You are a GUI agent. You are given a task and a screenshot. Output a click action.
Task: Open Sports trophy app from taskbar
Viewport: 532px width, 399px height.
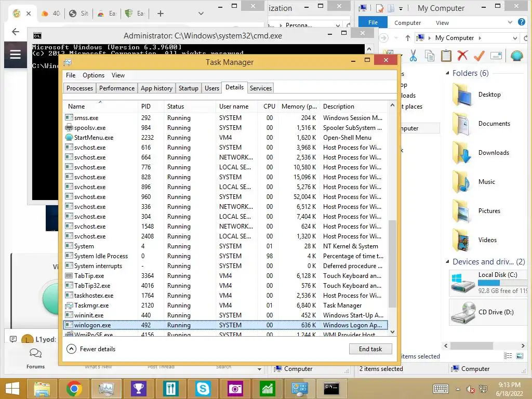pos(138,389)
